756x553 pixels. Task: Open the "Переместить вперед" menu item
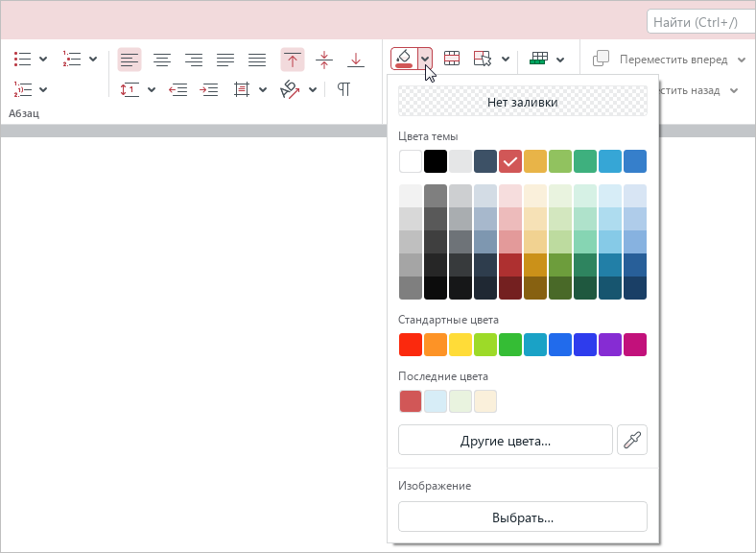coord(672,60)
